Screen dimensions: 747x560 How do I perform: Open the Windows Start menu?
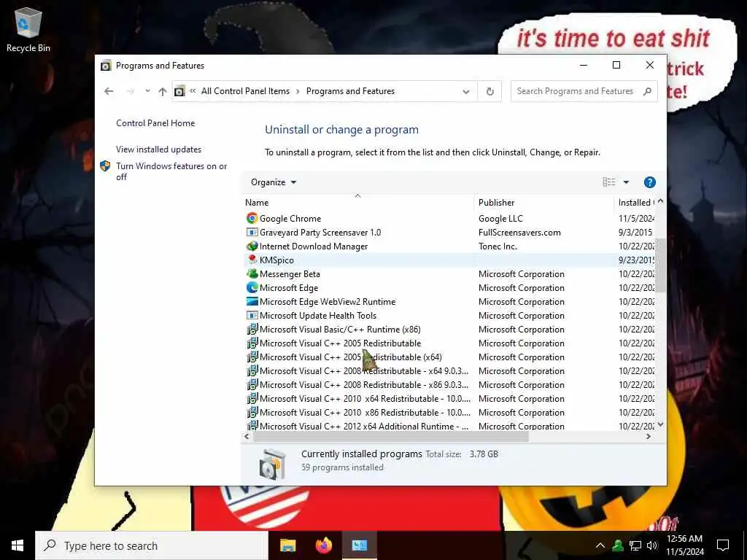pos(18,545)
